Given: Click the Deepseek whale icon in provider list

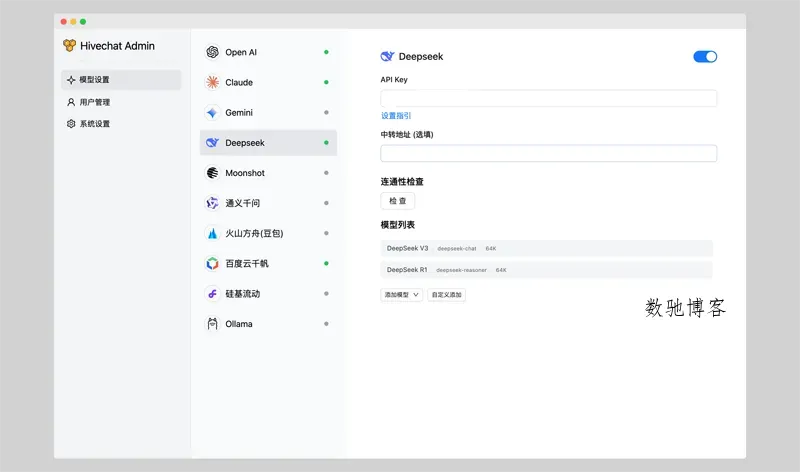Looking at the screenshot, I should click(x=212, y=142).
